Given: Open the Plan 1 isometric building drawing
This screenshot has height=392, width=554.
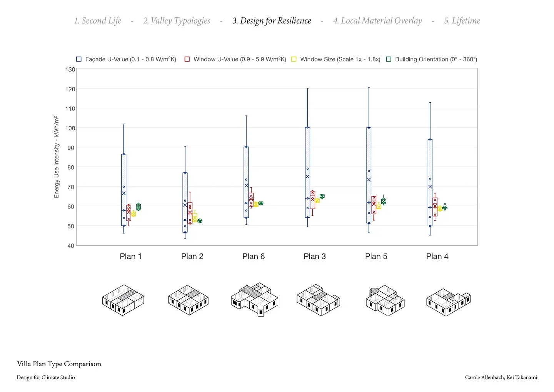Looking at the screenshot, I should tap(123, 300).
